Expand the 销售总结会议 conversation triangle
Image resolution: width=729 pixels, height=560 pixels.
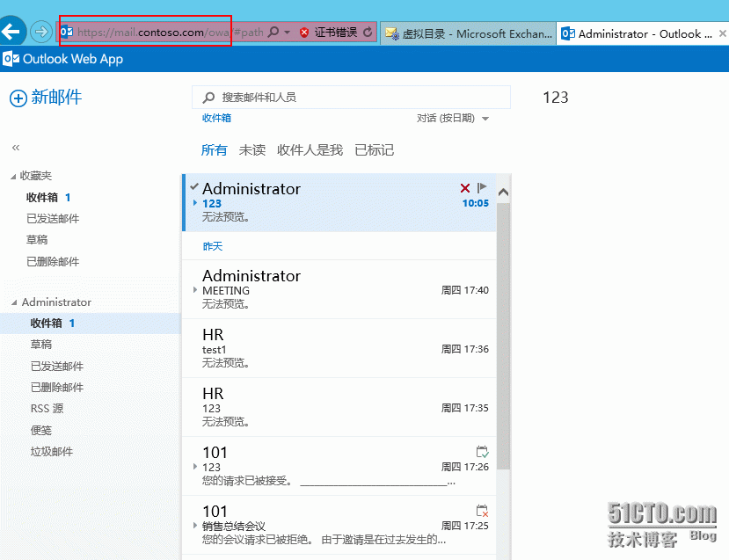click(x=195, y=526)
